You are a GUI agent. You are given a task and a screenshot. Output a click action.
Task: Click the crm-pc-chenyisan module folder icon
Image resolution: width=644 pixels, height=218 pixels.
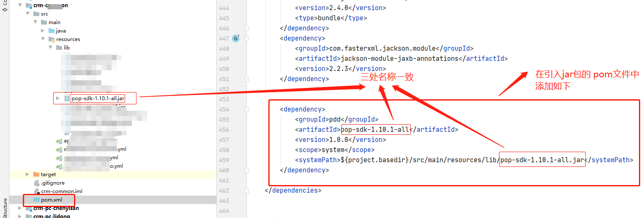click(x=28, y=208)
